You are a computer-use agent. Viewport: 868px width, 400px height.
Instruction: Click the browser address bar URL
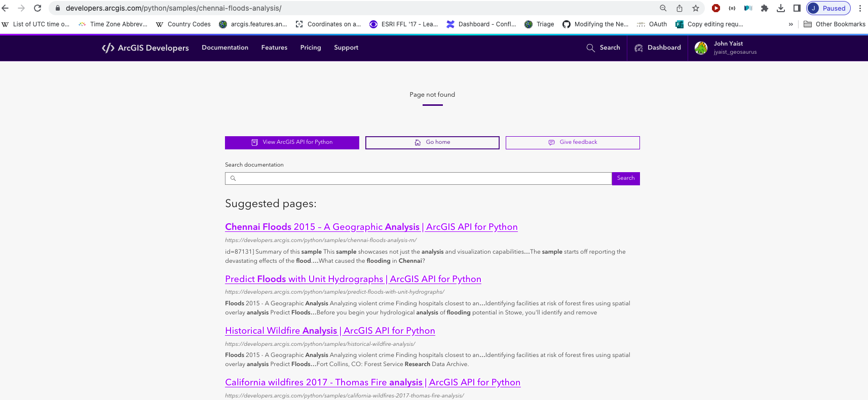tap(173, 8)
